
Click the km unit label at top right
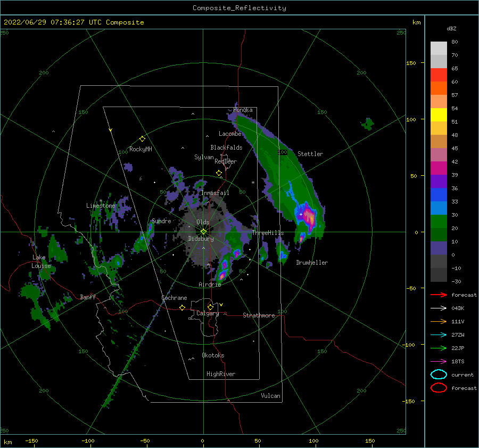tap(416, 22)
